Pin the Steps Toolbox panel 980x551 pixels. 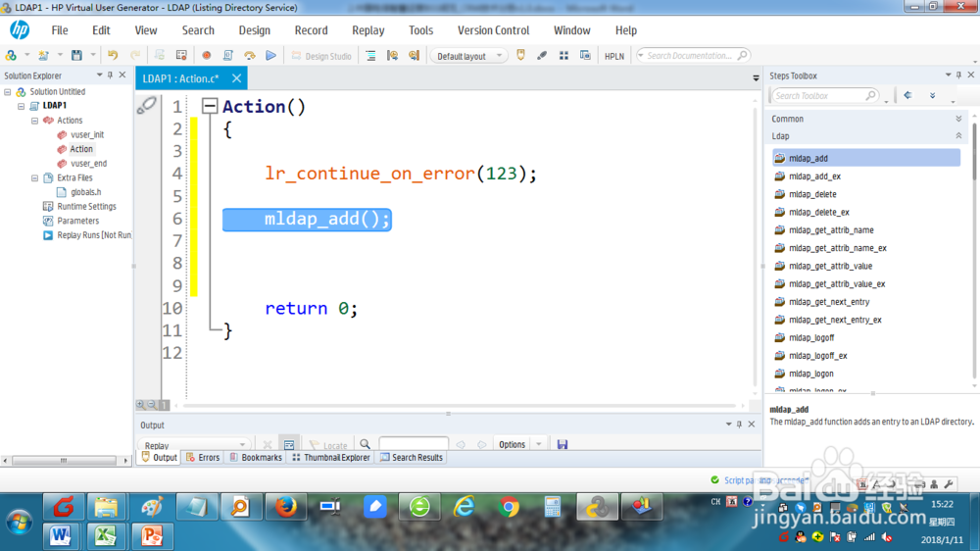[x=959, y=75]
